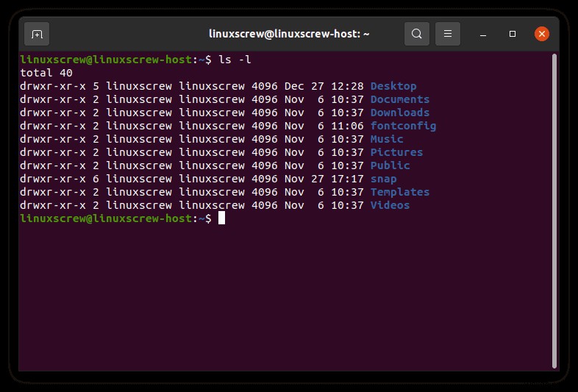
Task: Click the 'Dec 27 12:28' timestamp
Action: (324, 86)
